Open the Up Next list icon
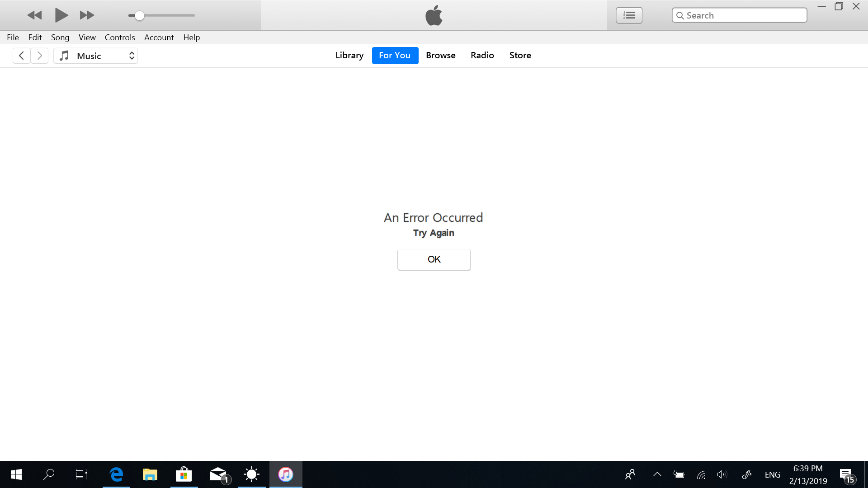 (629, 15)
